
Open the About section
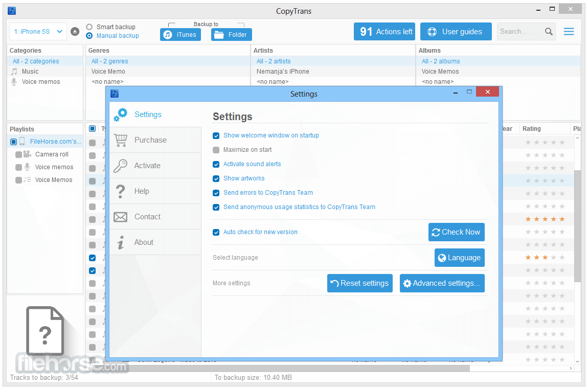pos(155,242)
